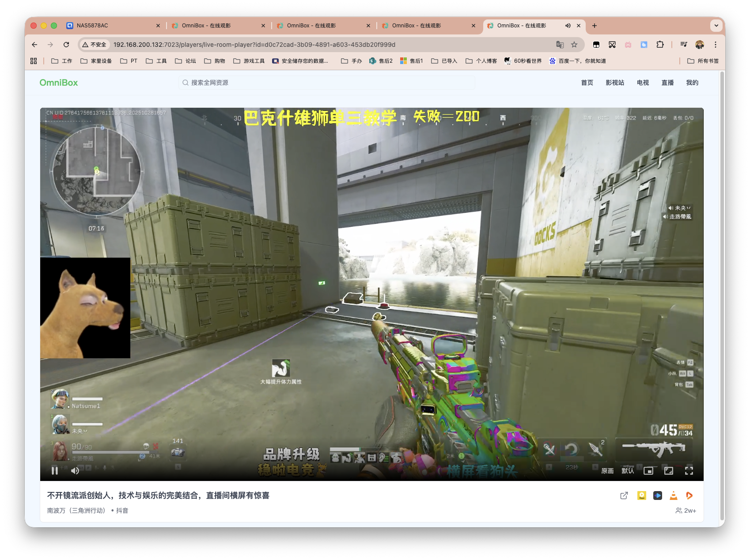Click the orange play-arrow player icon

[689, 496]
